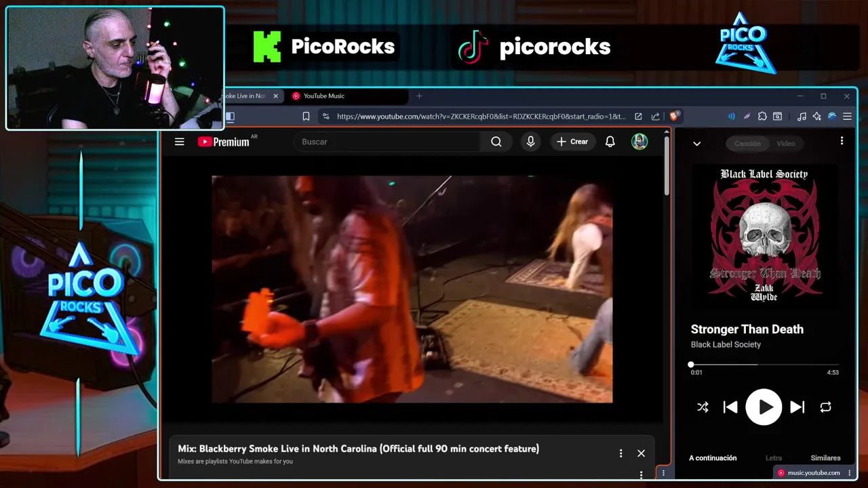Screen dimensions: 868x488
Task: Click the 0:01 elapsed time text
Action: coord(696,373)
